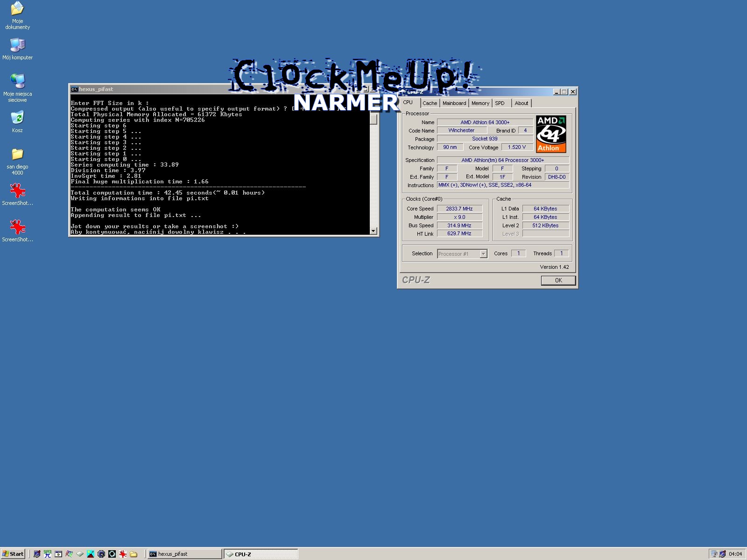Launch red splat screenshot tool in quick launch
Viewport: 747px width, 560px height.
tap(123, 554)
